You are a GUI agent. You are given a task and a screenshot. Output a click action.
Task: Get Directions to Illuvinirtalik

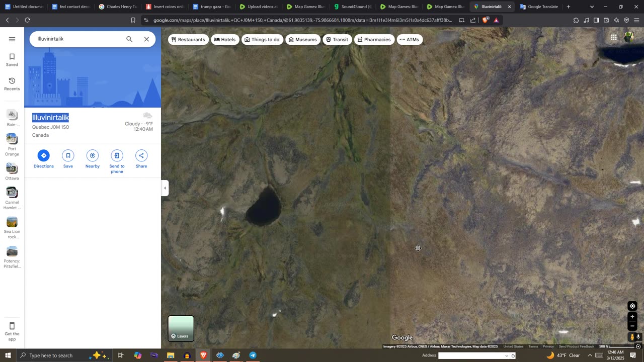click(x=44, y=159)
